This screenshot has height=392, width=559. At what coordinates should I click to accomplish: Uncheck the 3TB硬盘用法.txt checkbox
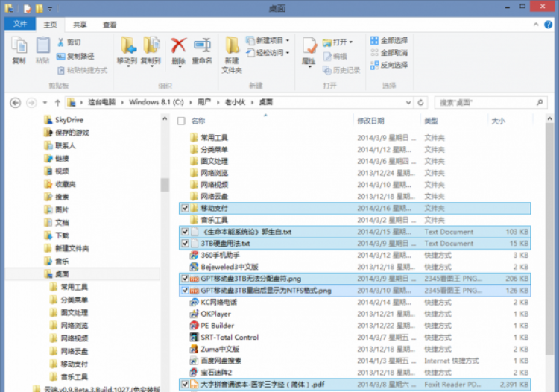(185, 243)
